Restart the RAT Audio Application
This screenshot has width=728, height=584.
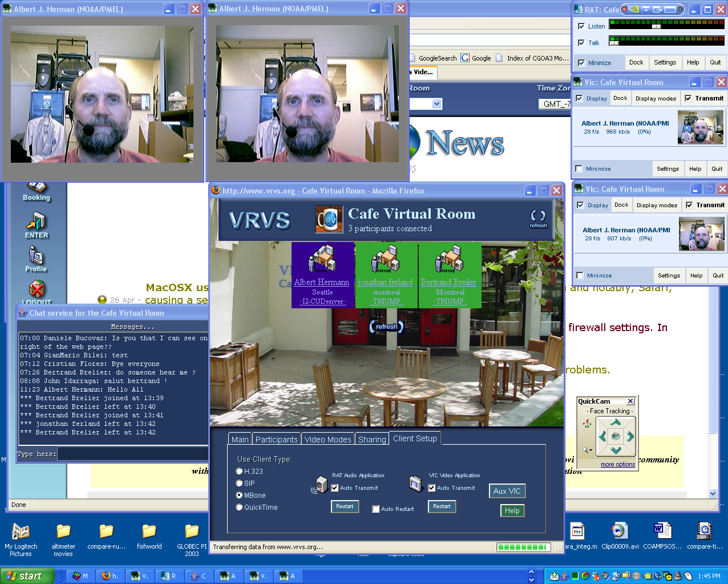(x=345, y=506)
